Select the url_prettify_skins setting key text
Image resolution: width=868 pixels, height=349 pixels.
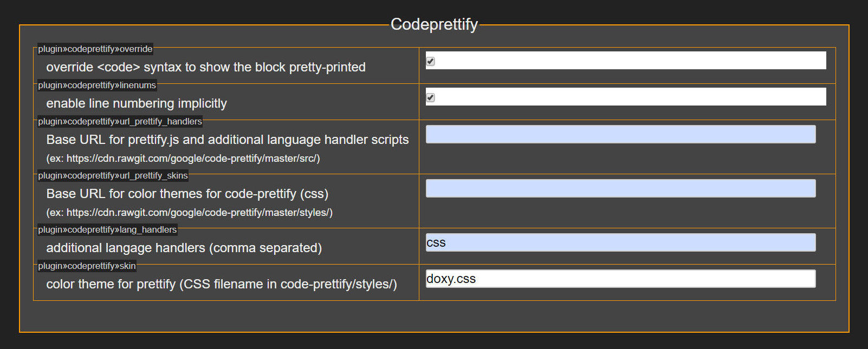point(113,176)
